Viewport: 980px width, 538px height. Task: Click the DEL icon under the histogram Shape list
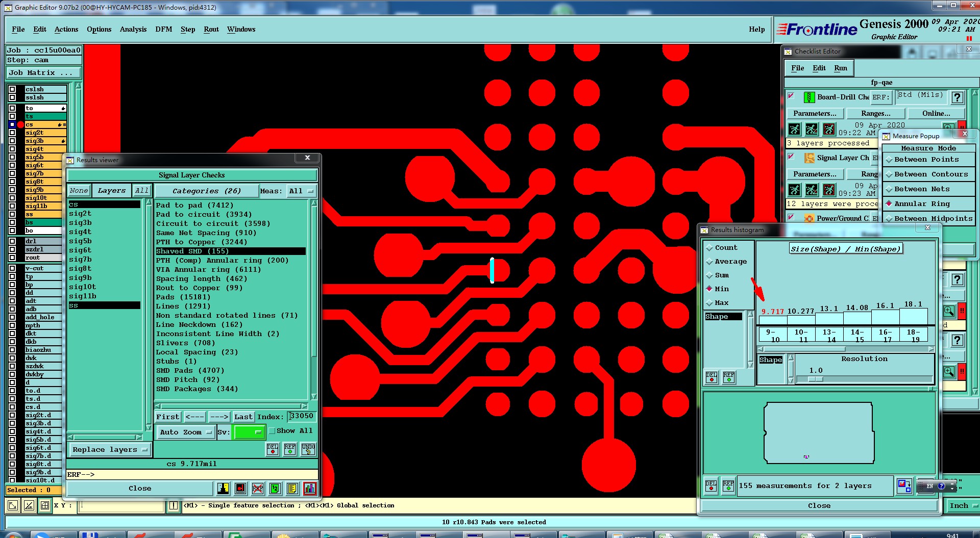(x=712, y=377)
